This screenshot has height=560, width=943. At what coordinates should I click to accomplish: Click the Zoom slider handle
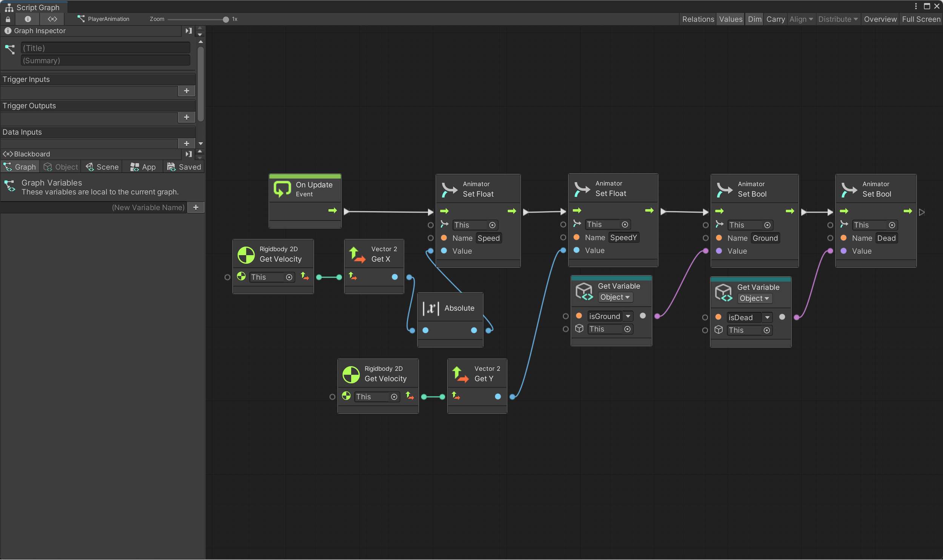coord(226,19)
